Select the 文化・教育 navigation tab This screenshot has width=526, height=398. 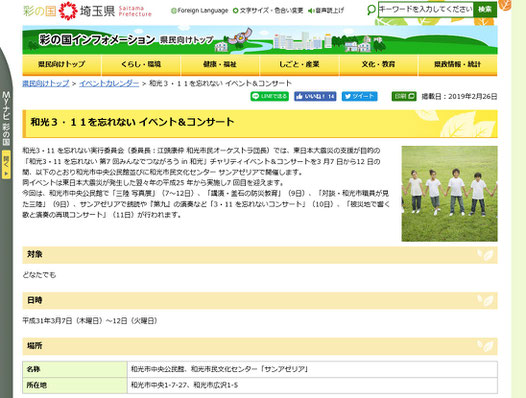(x=378, y=65)
